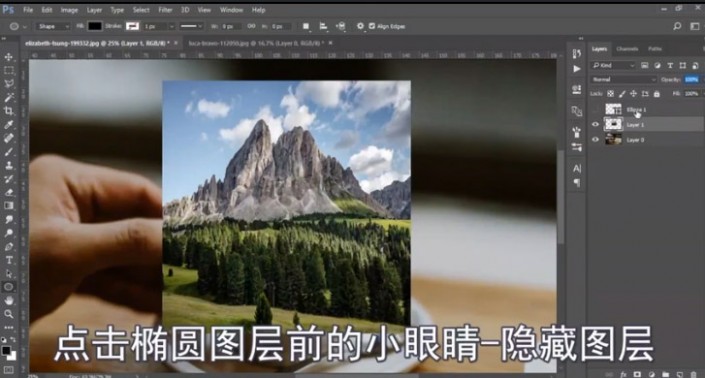The image size is (705, 378).
Task: Switch to the Channels tab
Action: 627,49
